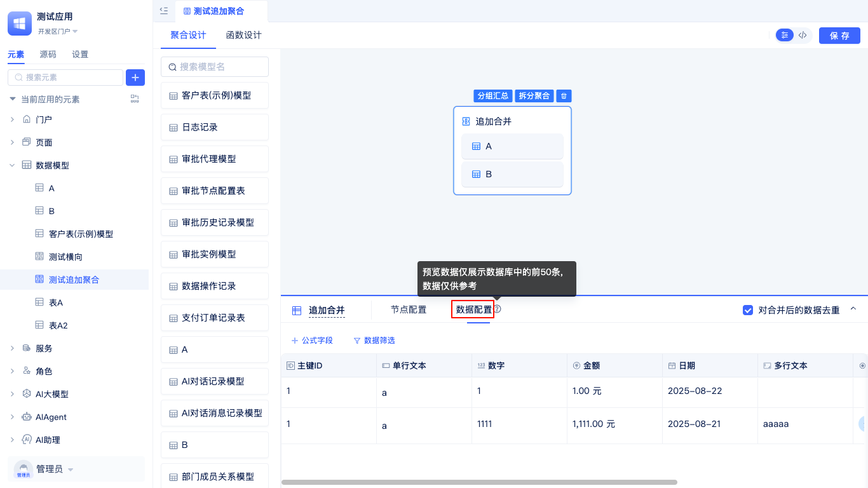The width and height of the screenshot is (868, 488).
Task: Click 审批代理模型 model card
Action: click(x=215, y=159)
